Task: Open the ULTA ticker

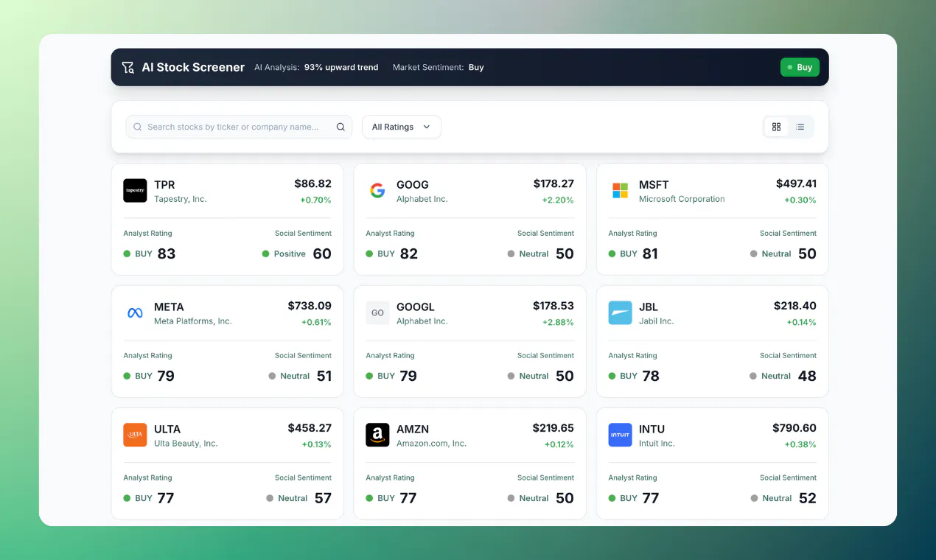Action: pyautogui.click(x=167, y=430)
